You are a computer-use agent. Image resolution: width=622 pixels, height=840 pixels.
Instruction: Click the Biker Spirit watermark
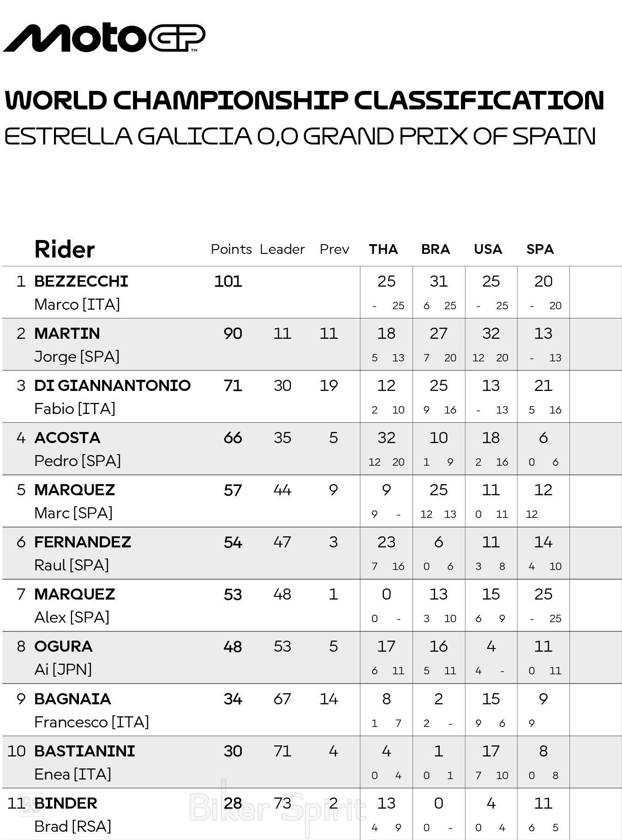pos(277,809)
